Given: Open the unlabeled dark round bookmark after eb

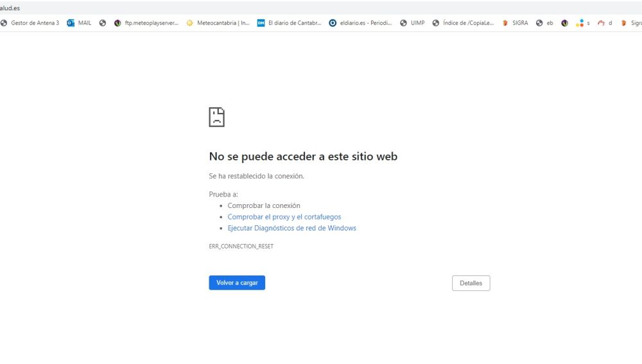Looking at the screenshot, I should pyautogui.click(x=564, y=23).
